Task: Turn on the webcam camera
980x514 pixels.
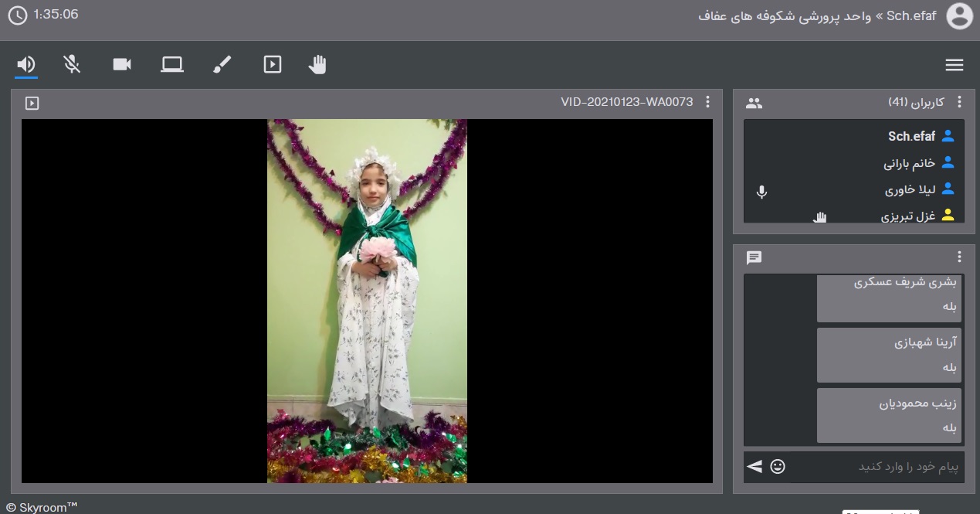Action: point(122,65)
